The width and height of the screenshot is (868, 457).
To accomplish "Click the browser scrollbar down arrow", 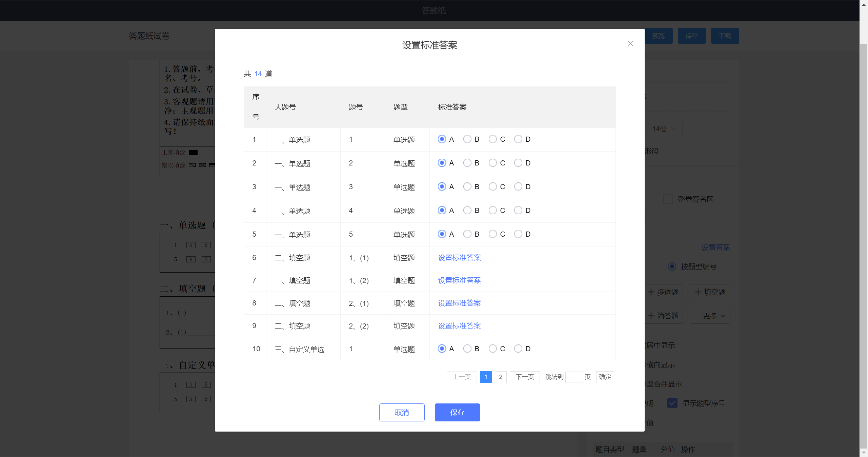I will click(x=864, y=453).
